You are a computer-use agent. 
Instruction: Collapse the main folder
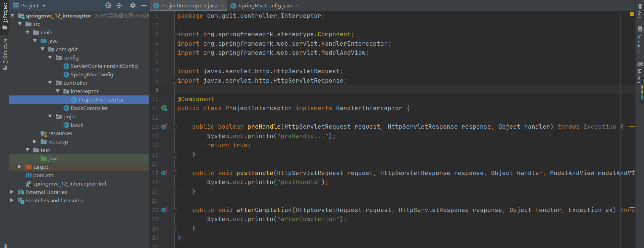28,32
